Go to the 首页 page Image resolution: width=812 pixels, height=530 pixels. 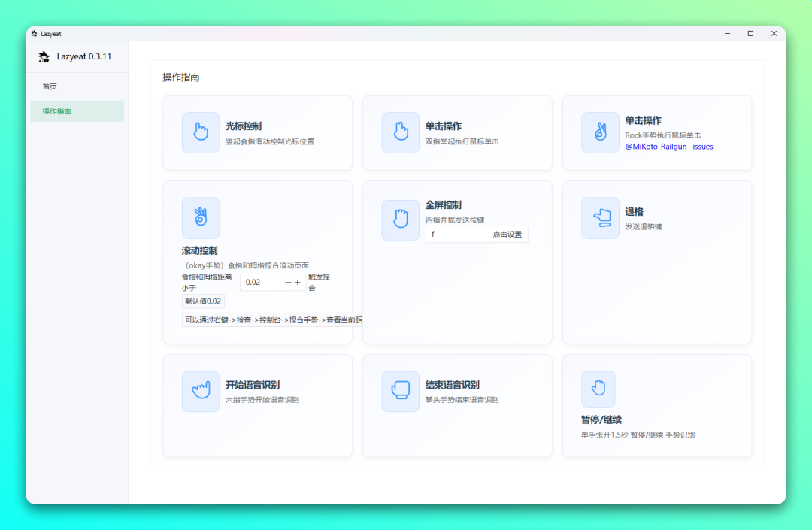(50, 86)
